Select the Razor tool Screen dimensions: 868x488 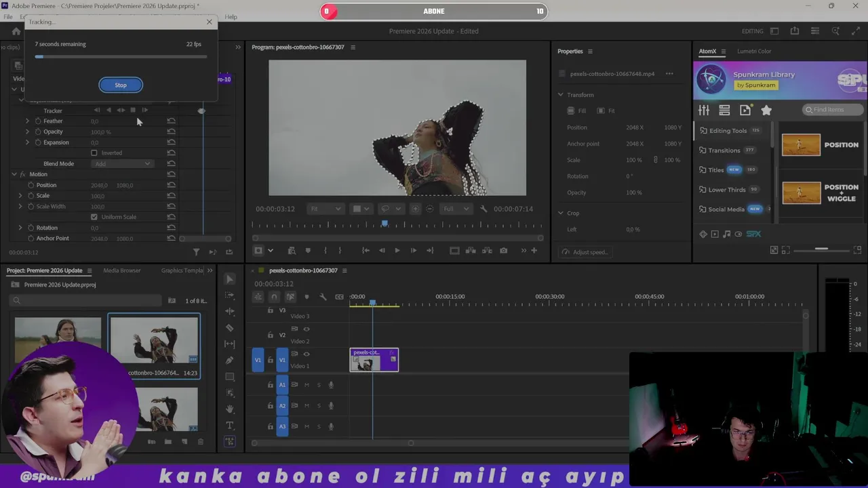click(230, 328)
